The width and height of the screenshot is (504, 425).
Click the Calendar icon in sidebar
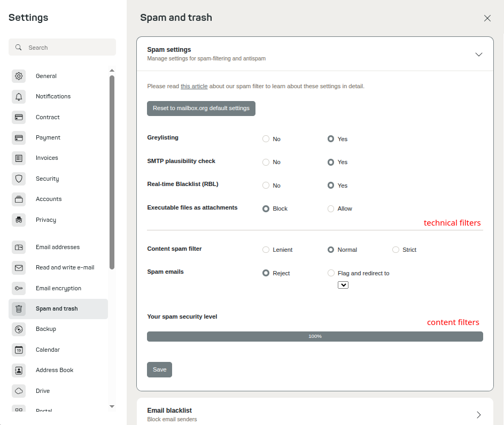(19, 350)
